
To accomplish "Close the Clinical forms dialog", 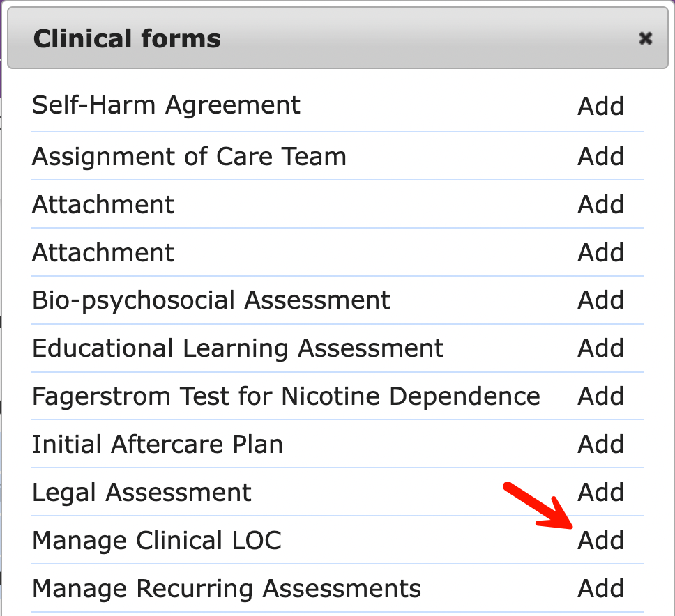I will pos(645,39).
